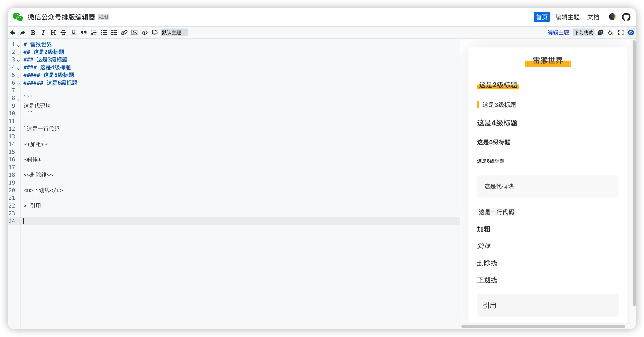Toggle the preview pane with the eye icon

point(631,33)
